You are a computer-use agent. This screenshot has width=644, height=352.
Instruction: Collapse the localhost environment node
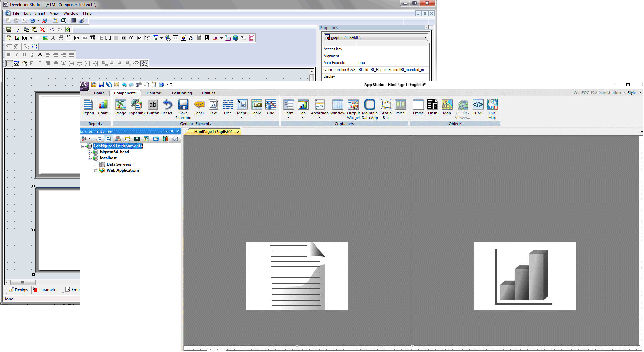click(90, 158)
